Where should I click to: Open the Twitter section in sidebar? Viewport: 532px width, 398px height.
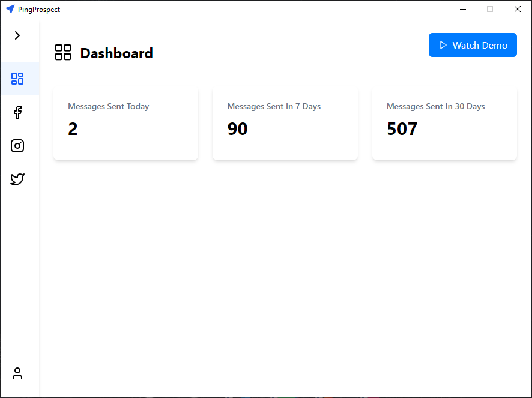[17, 179]
